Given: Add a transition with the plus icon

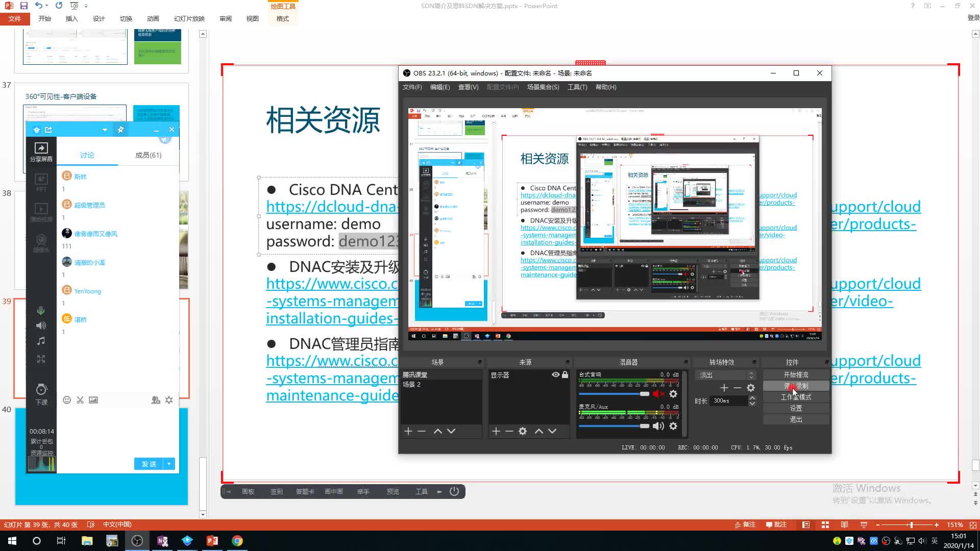Looking at the screenshot, I should (724, 388).
